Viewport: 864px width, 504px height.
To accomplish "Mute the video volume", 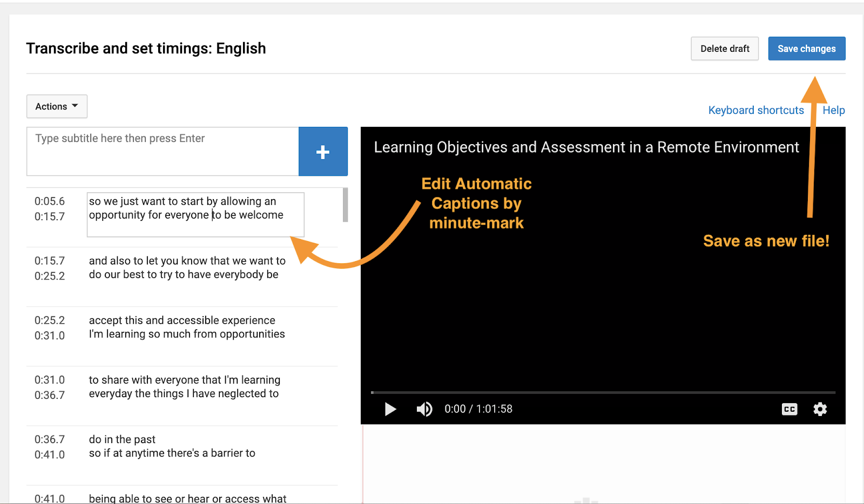I will tap(424, 409).
